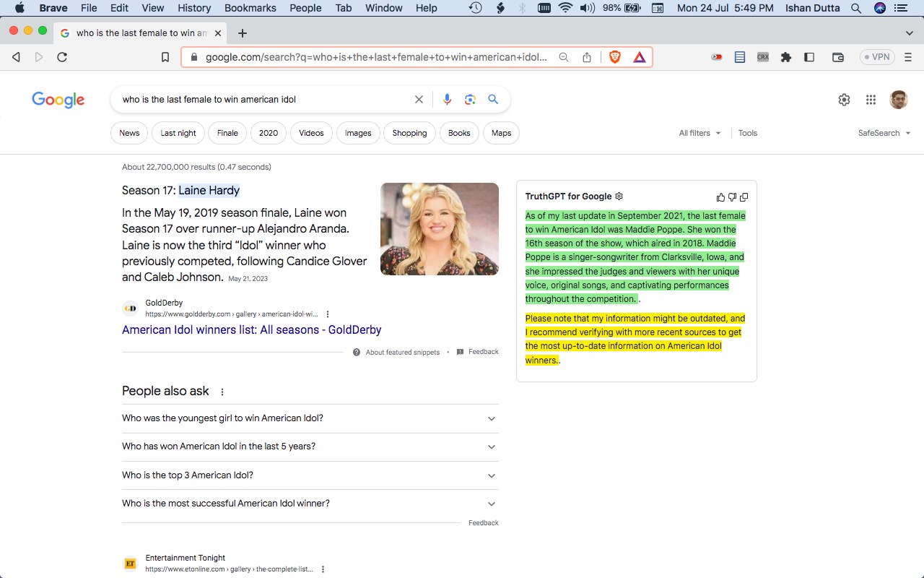Toggle the Brave VPN button

[x=877, y=57]
